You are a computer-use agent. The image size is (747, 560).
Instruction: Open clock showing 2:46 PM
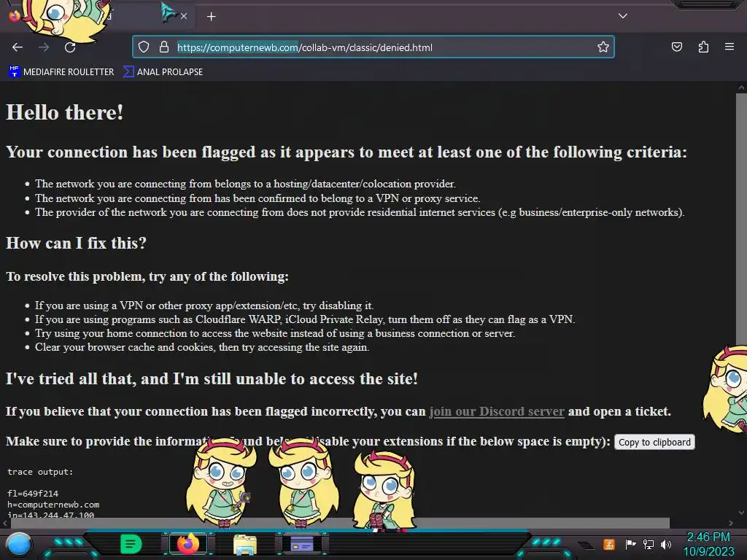[709, 544]
